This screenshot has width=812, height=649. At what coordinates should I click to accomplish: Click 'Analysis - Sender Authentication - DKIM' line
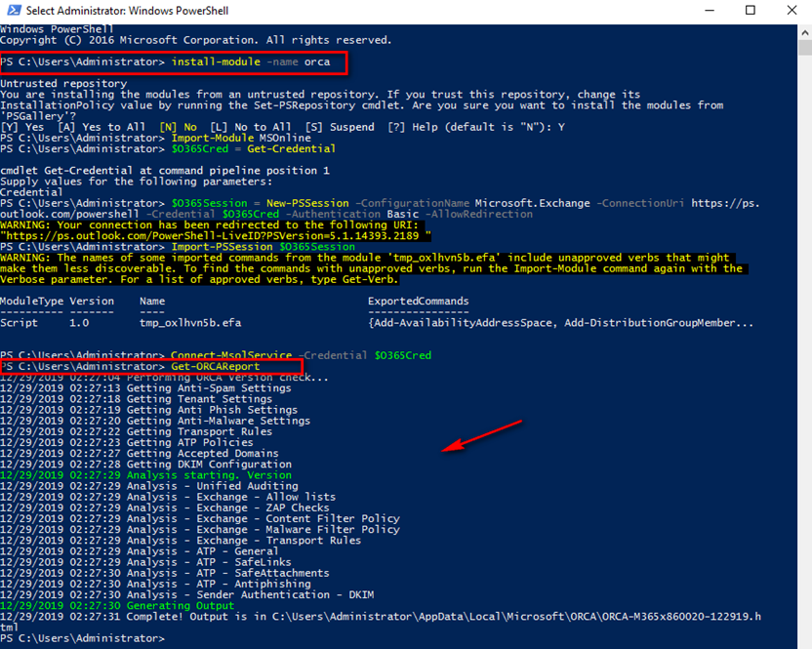[187, 594]
